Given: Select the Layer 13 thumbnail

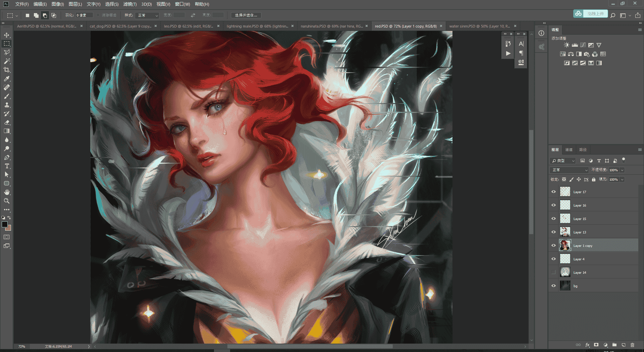Looking at the screenshot, I should [x=565, y=232].
